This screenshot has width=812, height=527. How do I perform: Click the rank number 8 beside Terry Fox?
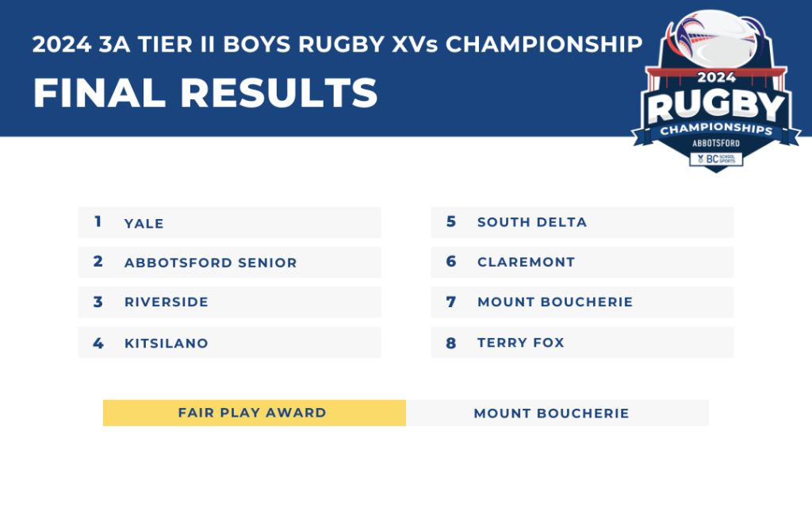tap(451, 343)
